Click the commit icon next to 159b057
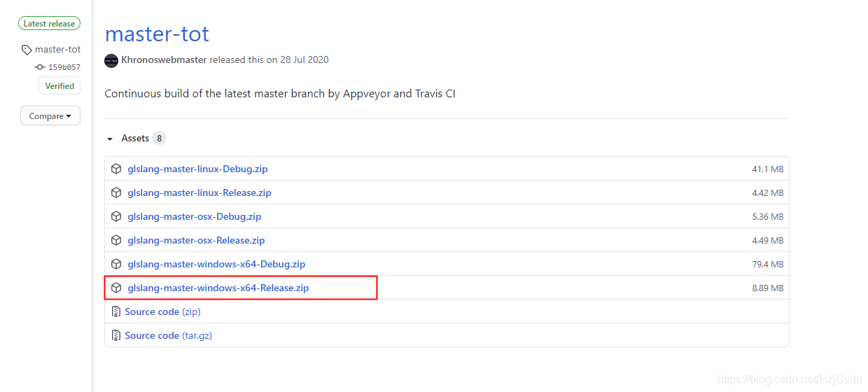The image size is (868, 392). [x=40, y=67]
